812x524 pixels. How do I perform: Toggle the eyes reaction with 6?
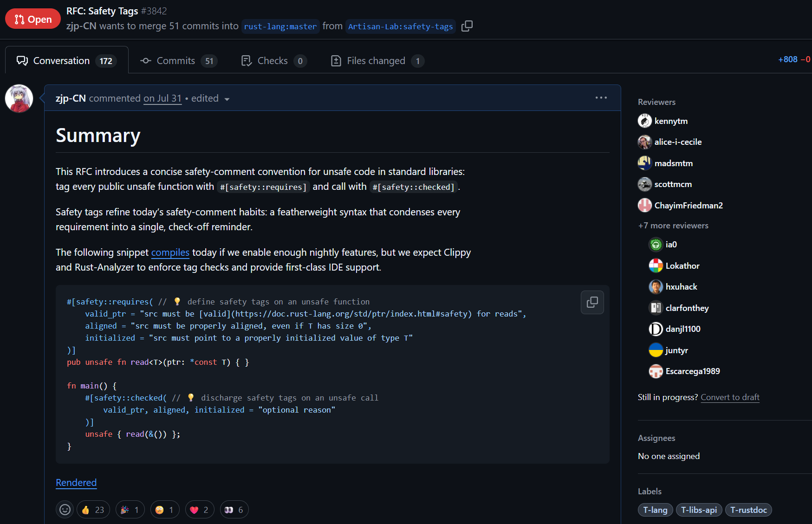click(x=234, y=510)
